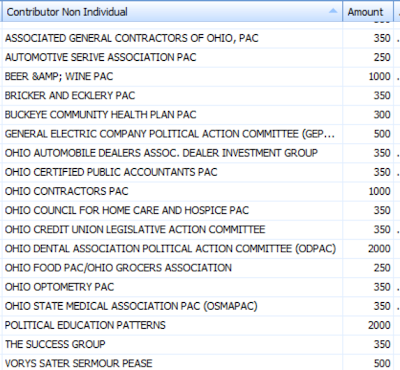Click amount 350 for THE SUCCESS GROUP
This screenshot has height=370, width=400.
[382, 345]
